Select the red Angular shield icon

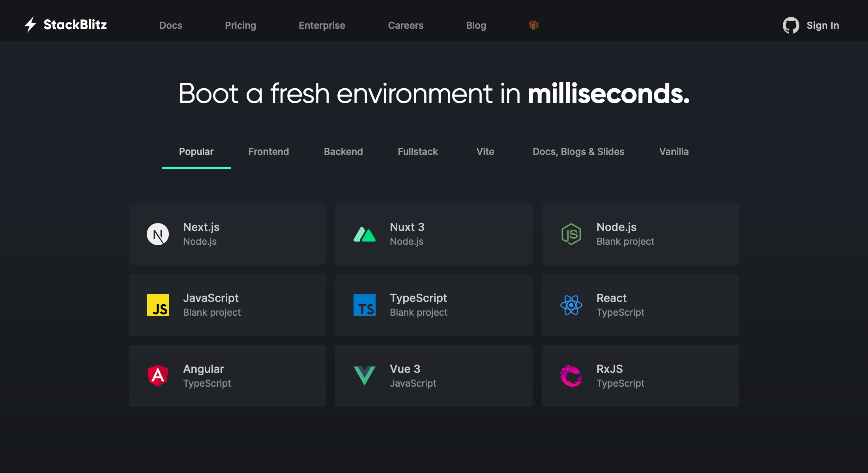pyautogui.click(x=158, y=376)
